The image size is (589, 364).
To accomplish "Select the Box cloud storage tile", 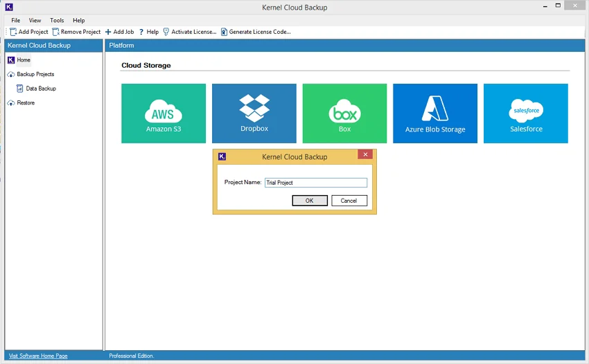I will [344, 113].
